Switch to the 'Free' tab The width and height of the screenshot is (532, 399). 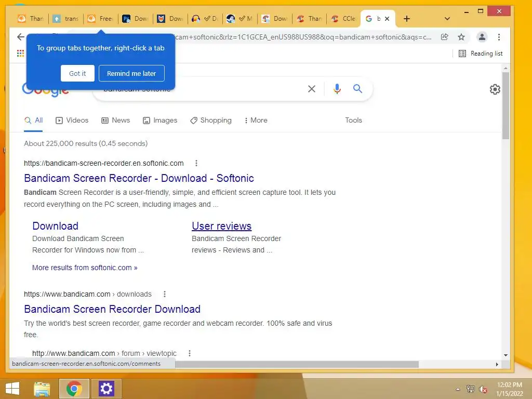100,19
